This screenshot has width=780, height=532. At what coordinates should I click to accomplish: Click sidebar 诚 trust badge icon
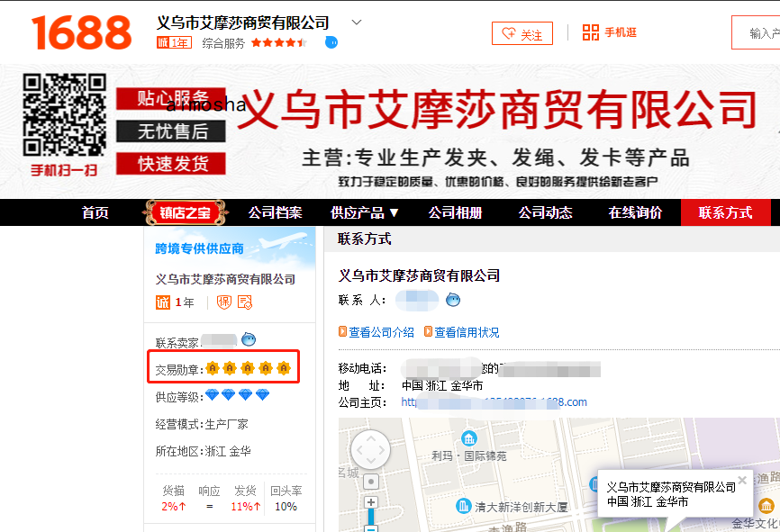163,302
